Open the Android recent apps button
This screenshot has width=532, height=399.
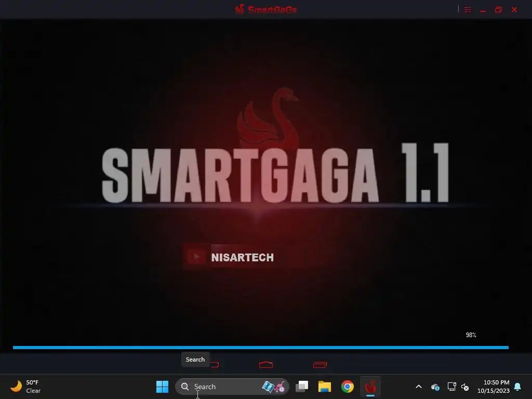pyautogui.click(x=320, y=365)
